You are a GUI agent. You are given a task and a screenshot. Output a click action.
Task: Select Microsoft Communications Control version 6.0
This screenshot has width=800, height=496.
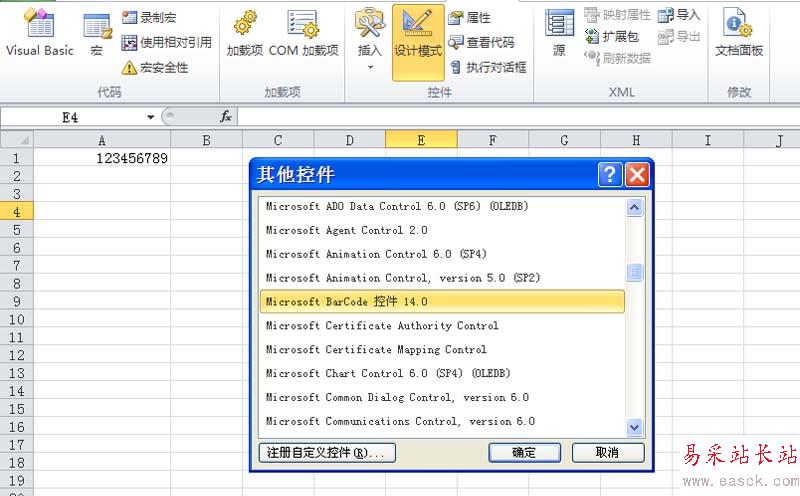coord(442,421)
